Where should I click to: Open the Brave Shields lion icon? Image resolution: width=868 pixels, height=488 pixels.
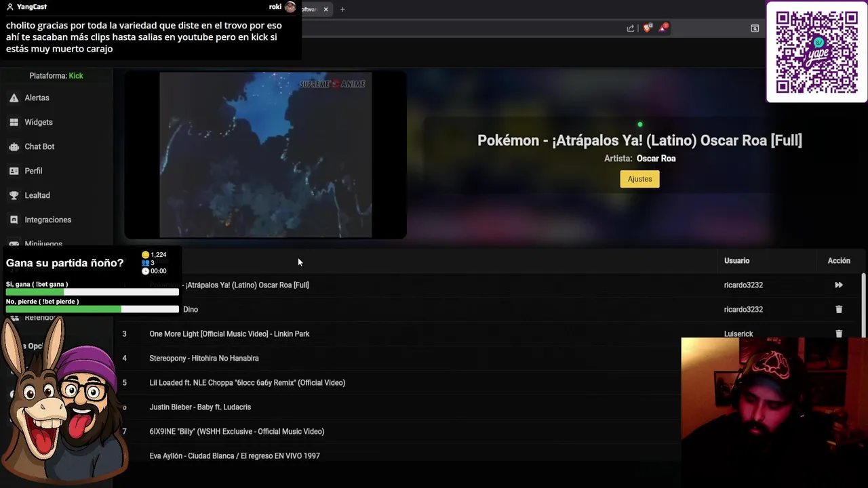point(647,28)
